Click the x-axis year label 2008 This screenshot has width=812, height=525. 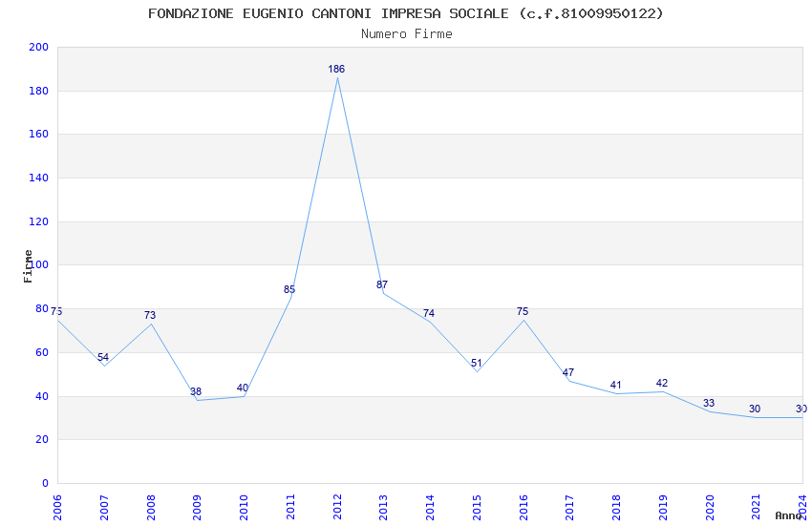[150, 508]
